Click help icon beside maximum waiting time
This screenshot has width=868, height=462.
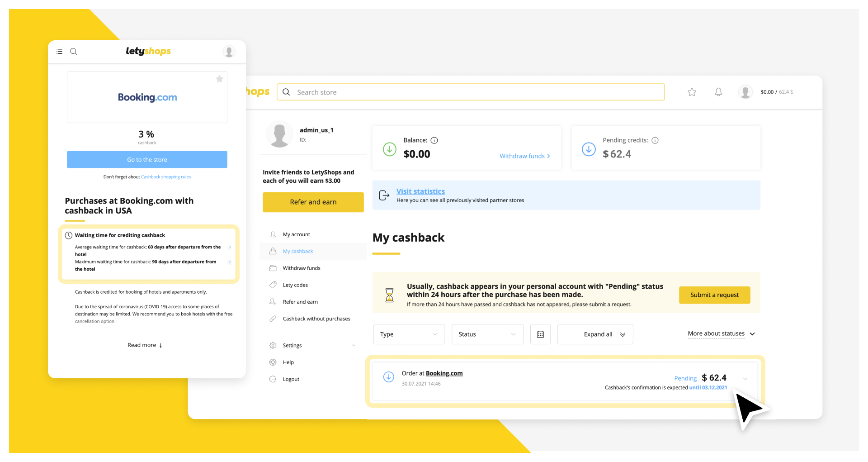click(x=230, y=262)
